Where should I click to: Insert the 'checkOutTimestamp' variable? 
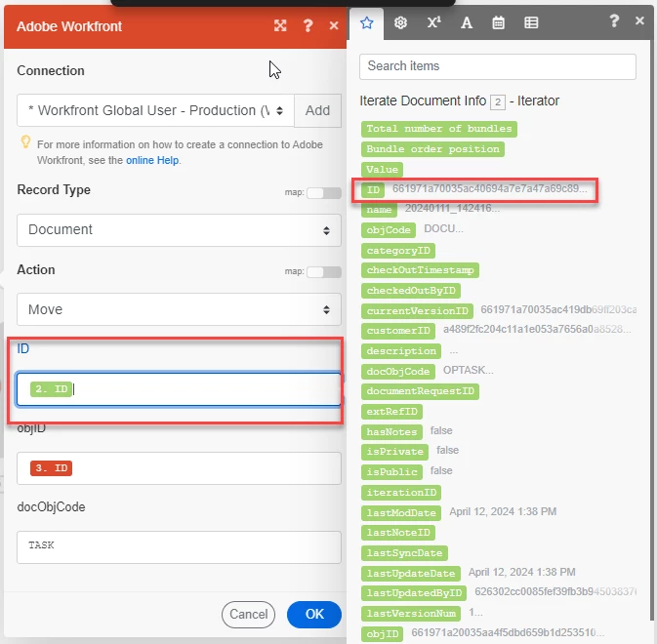pos(420,270)
